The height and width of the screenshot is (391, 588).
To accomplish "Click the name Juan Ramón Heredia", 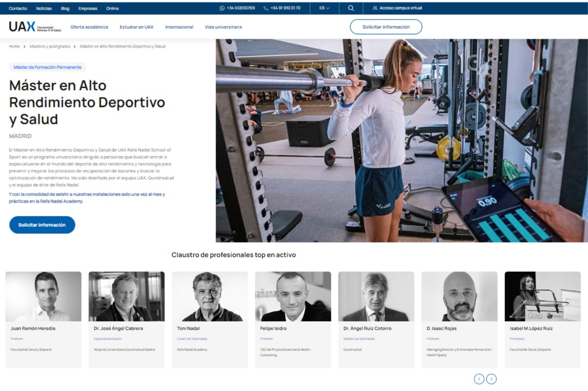I will click(x=33, y=328).
